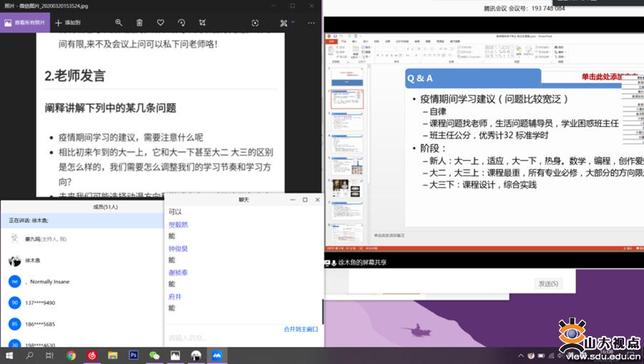Click the Edit & Create scissors icon
644x364 pixels.
click(283, 23)
